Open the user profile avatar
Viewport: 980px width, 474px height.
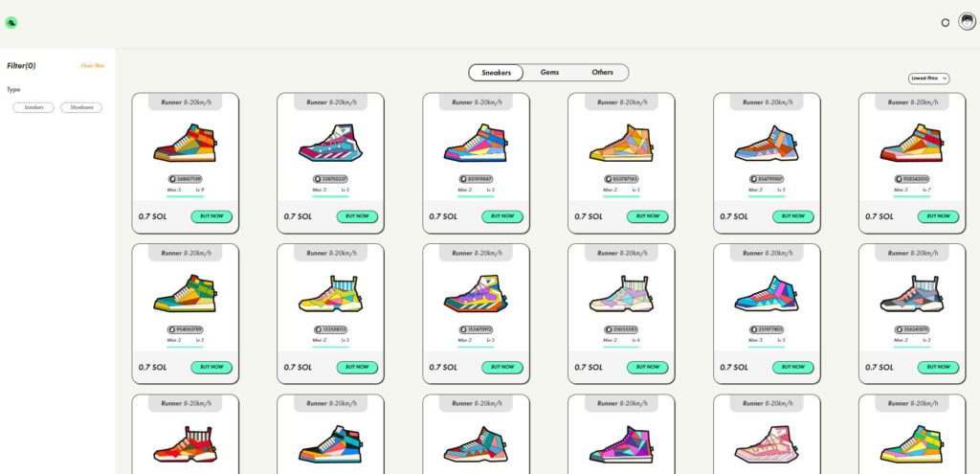pyautogui.click(x=967, y=22)
